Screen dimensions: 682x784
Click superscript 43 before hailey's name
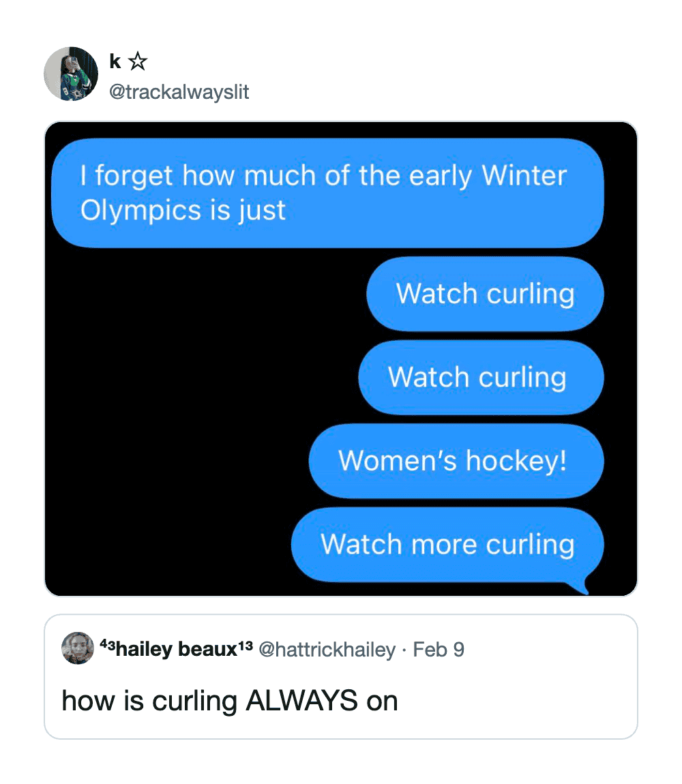point(106,645)
